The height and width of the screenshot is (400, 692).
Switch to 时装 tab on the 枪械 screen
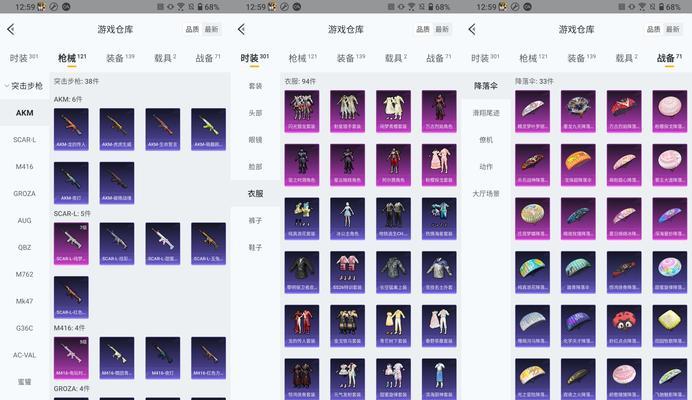(24, 58)
